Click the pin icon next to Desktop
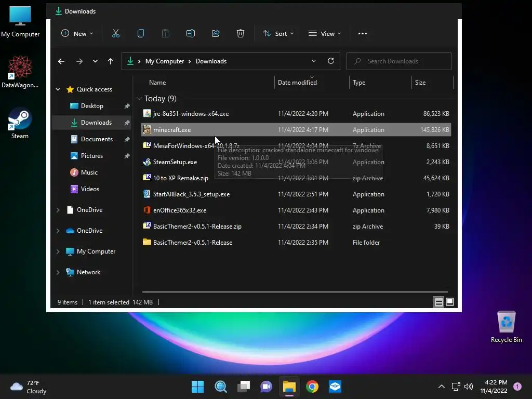Image resolution: width=532 pixels, height=399 pixels. point(127,106)
